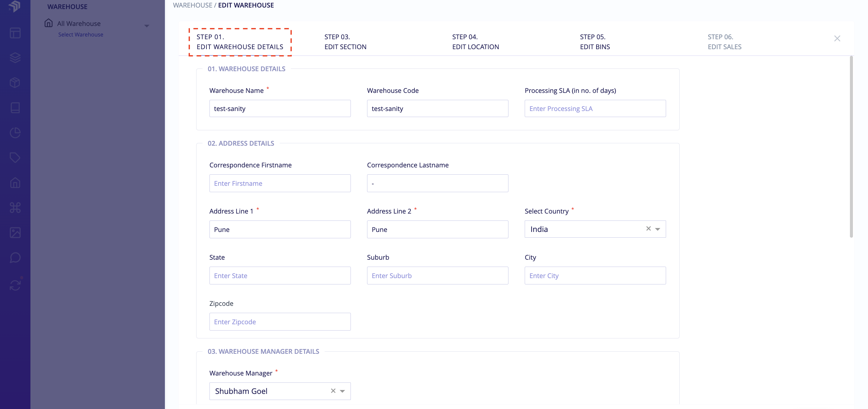The height and width of the screenshot is (409, 868).
Task: Open the pie chart analytics icon
Action: pyautogui.click(x=15, y=132)
